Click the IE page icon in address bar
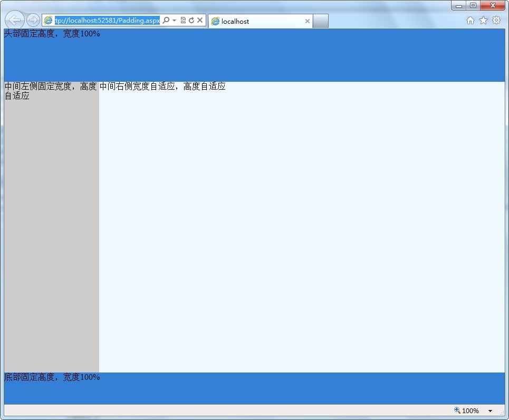 pyautogui.click(x=48, y=20)
